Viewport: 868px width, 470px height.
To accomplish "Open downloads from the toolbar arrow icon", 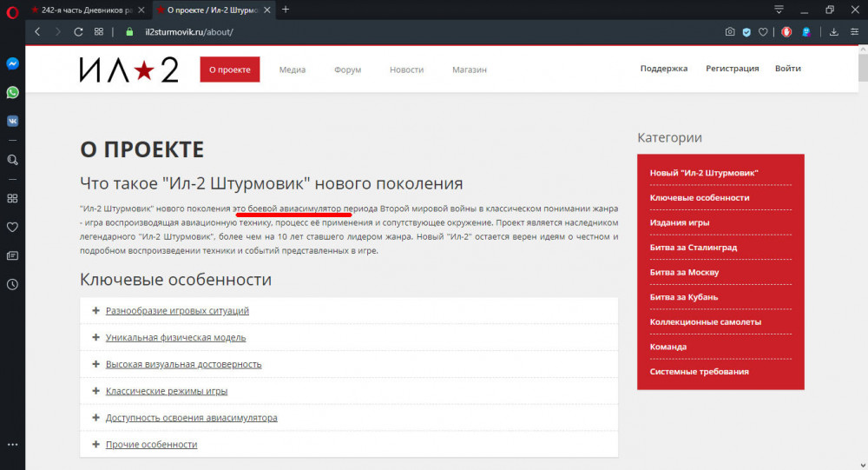I will coord(833,32).
